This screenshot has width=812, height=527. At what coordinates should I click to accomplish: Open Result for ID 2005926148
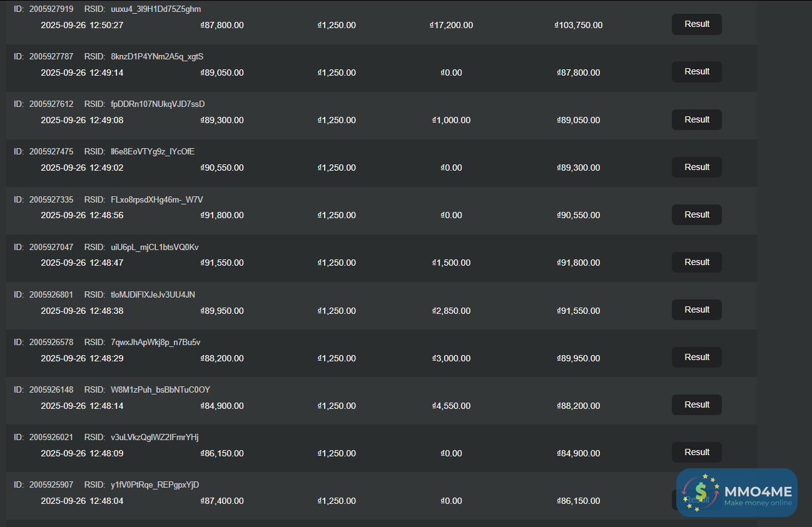(696, 404)
